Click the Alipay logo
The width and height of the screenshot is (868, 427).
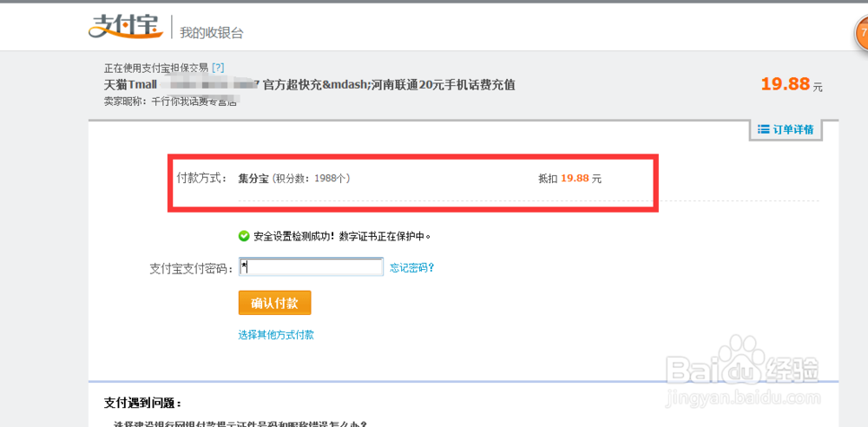coord(126,25)
